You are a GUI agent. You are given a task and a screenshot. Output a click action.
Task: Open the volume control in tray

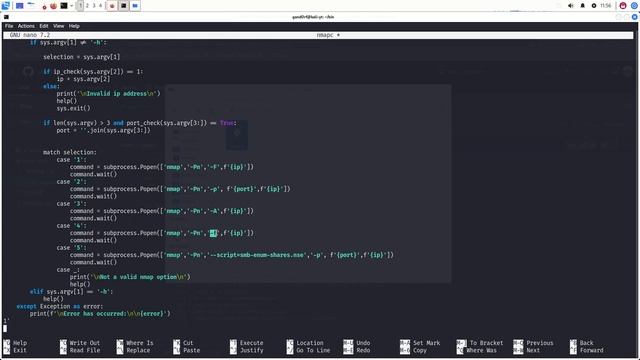pyautogui.click(x=571, y=6)
